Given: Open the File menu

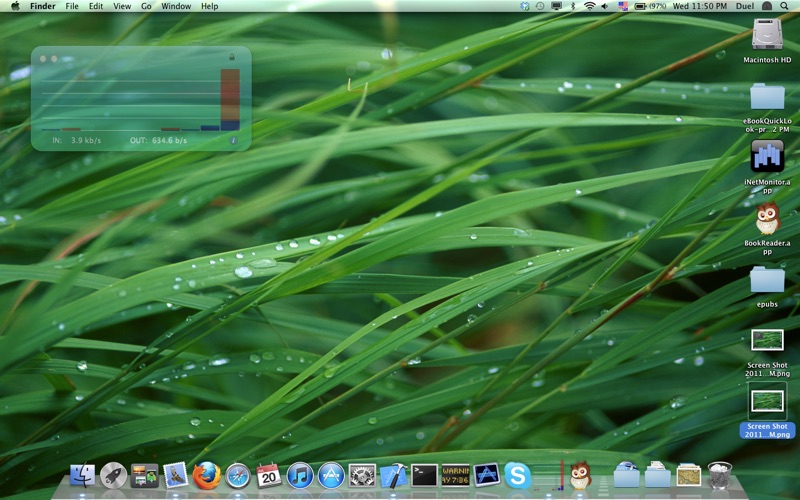Looking at the screenshot, I should pyautogui.click(x=72, y=6).
